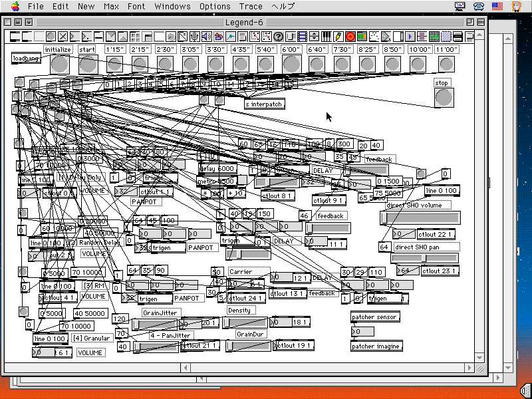Click the '64' number box beside direct SHO pan
Viewport: 532px width, 399px height.
384,247
